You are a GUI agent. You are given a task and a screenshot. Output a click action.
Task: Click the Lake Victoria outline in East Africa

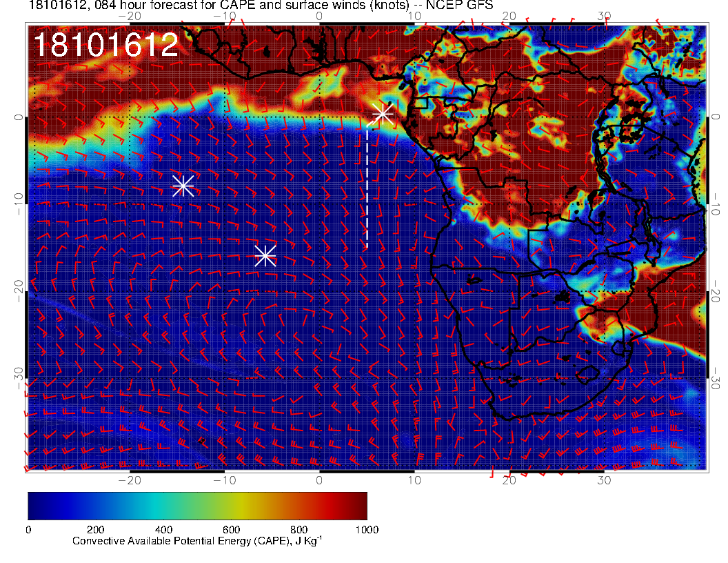(x=631, y=128)
